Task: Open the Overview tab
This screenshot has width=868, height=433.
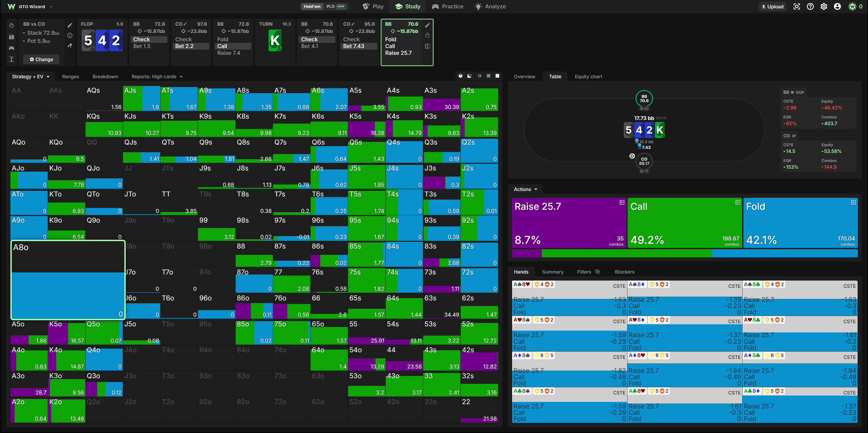Action: point(524,76)
